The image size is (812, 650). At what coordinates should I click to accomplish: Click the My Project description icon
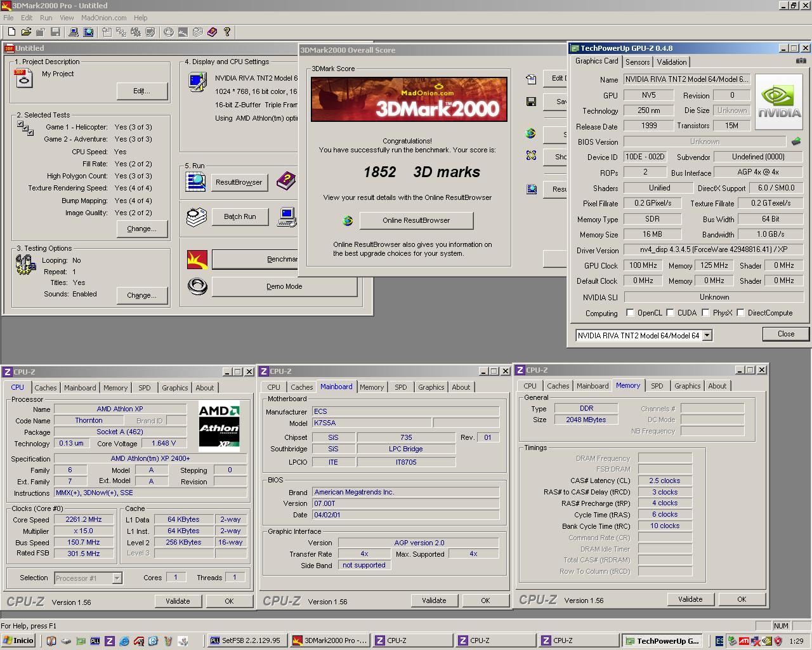coord(23,78)
